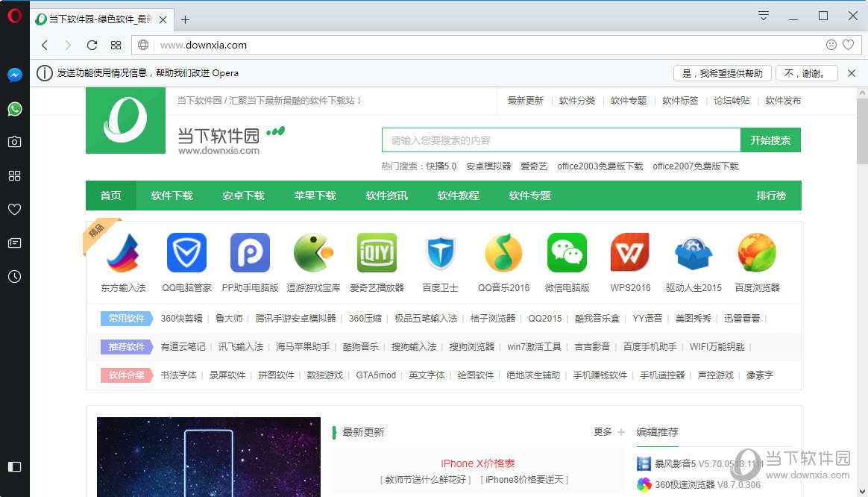
Task: Open the 软件下载 navigation tab
Action: [x=172, y=196]
